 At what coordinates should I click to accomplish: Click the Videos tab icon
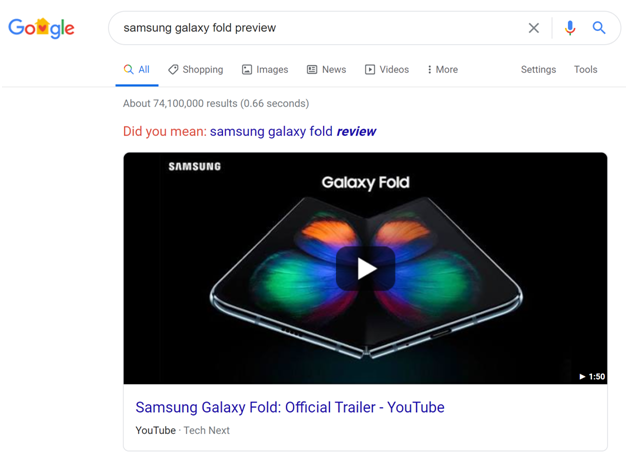[370, 70]
